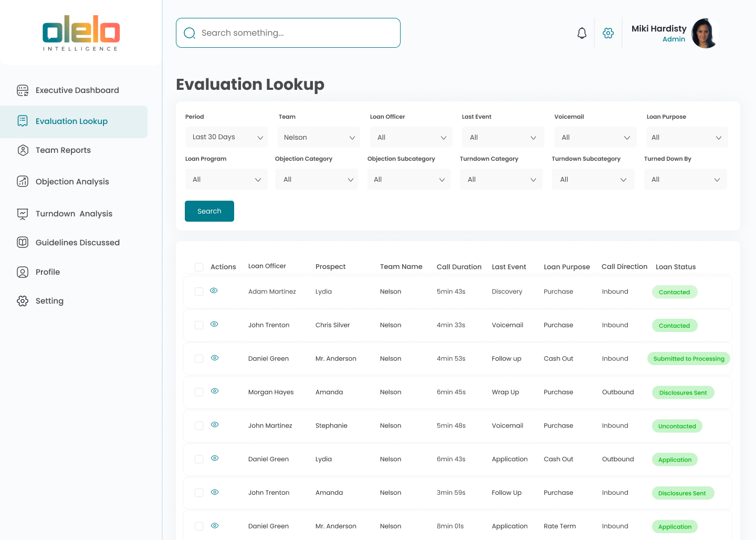Open the Team dropdown set to Nelson
Image resolution: width=756 pixels, height=540 pixels.
[319, 137]
